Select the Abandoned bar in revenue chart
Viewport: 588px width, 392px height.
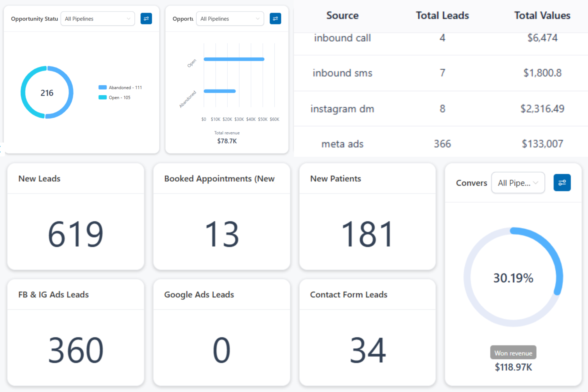point(220,91)
